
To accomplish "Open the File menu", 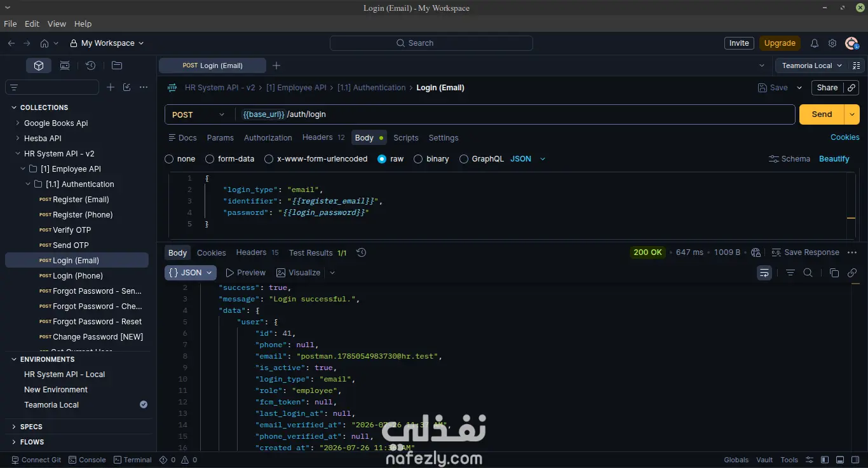I will pos(10,24).
